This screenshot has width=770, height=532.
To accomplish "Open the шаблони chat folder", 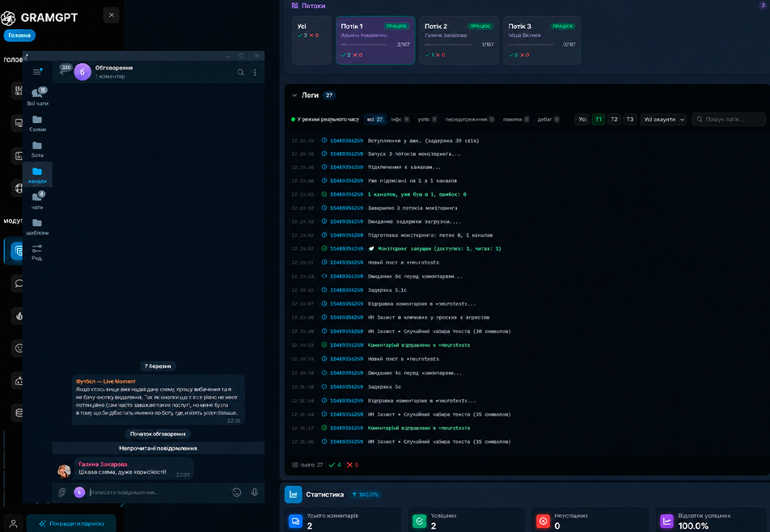I will click(37, 226).
